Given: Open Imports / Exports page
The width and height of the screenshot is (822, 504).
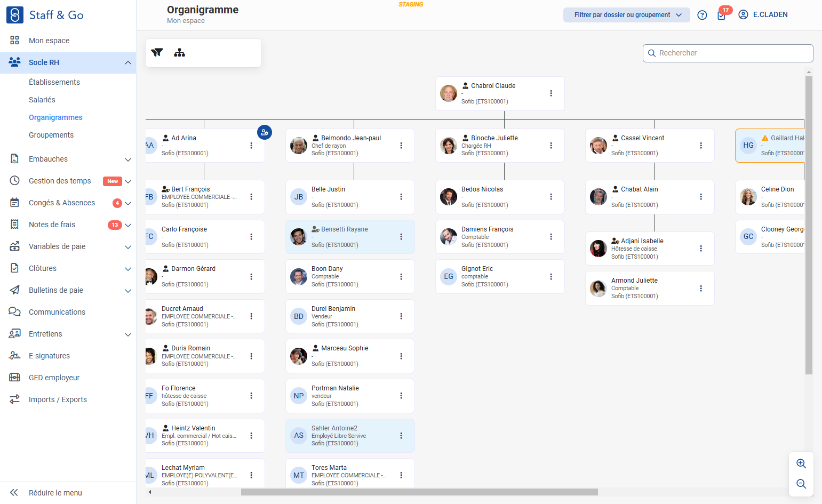Looking at the screenshot, I should [x=58, y=399].
